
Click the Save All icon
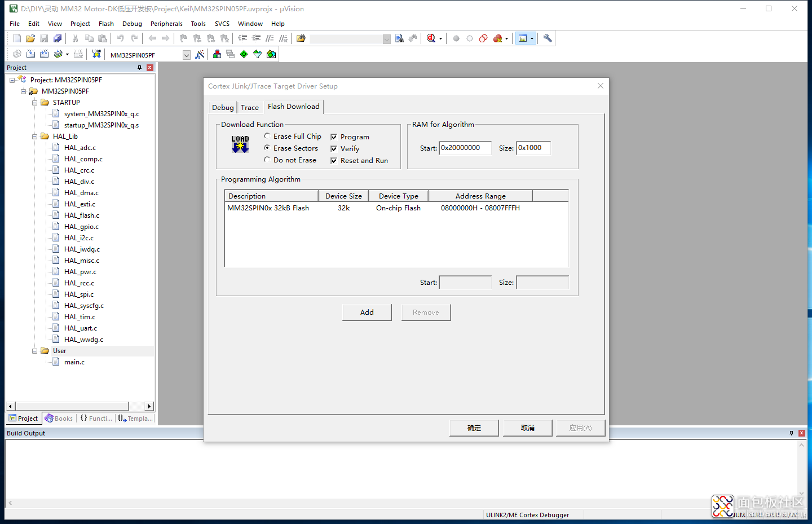coord(58,38)
